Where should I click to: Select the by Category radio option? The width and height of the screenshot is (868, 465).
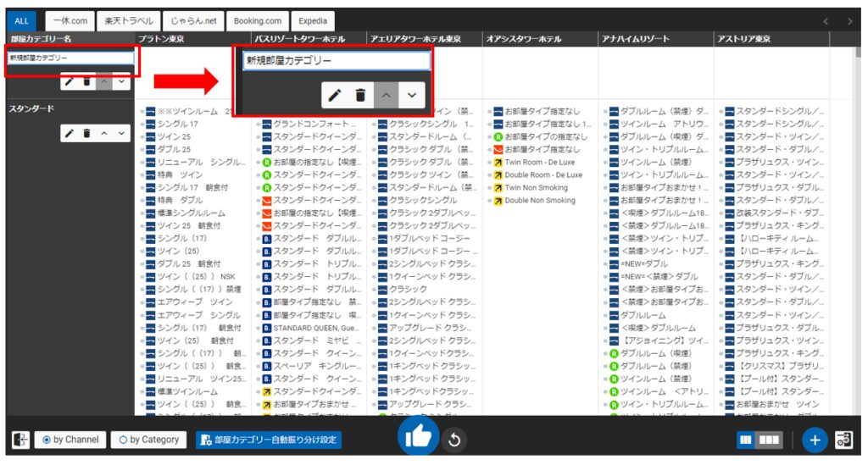pos(150,440)
